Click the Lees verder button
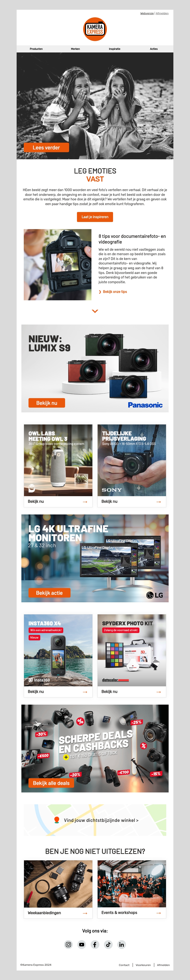This screenshot has width=190, height=980. pyautogui.click(x=46, y=148)
